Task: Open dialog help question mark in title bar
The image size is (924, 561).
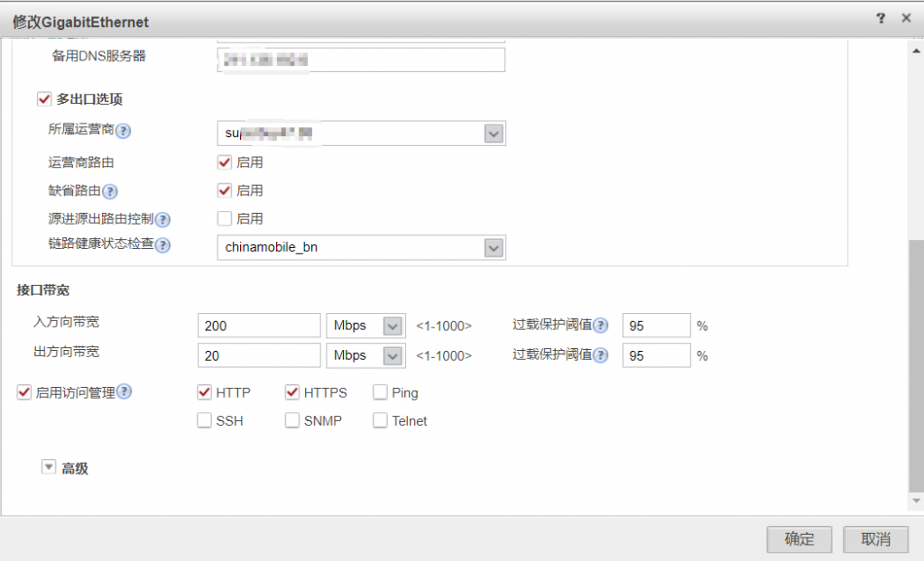Action: pos(882,19)
